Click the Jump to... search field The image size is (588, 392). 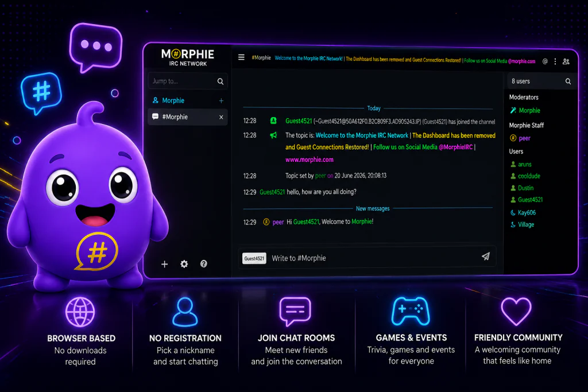point(188,81)
